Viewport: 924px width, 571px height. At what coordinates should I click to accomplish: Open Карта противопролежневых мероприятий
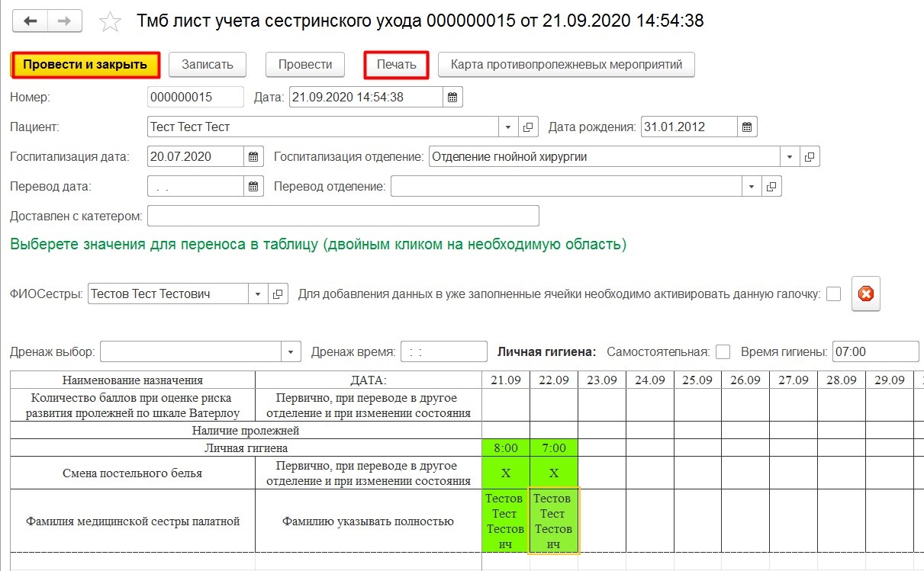click(567, 65)
